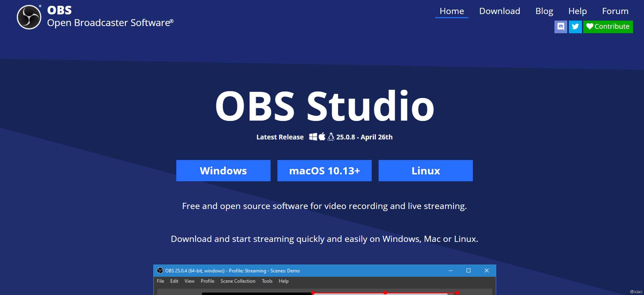Close the OBS 25.0.4 screenshot window
The image size is (644, 295).
(487, 271)
